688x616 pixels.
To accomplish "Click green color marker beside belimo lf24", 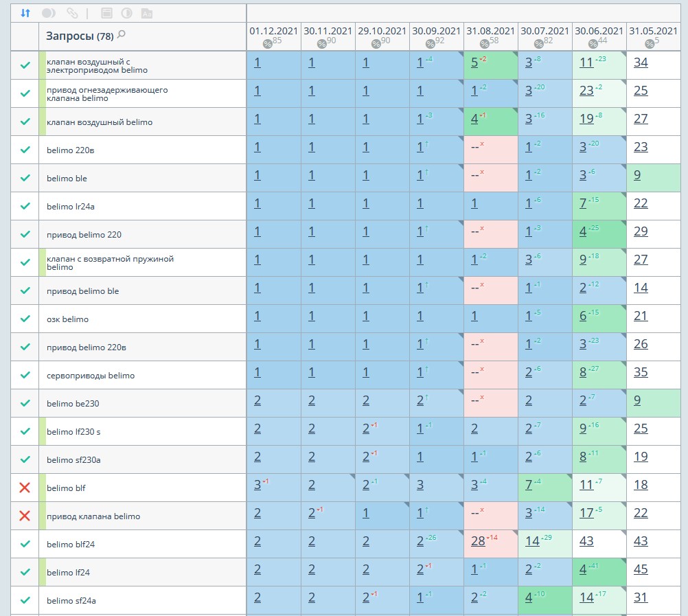I will click(x=42, y=572).
